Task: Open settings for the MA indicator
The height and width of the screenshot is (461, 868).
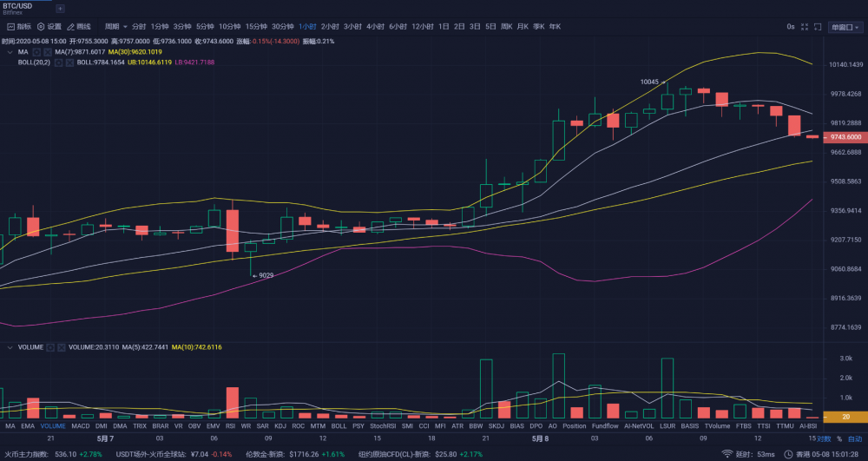Action: click(36, 52)
